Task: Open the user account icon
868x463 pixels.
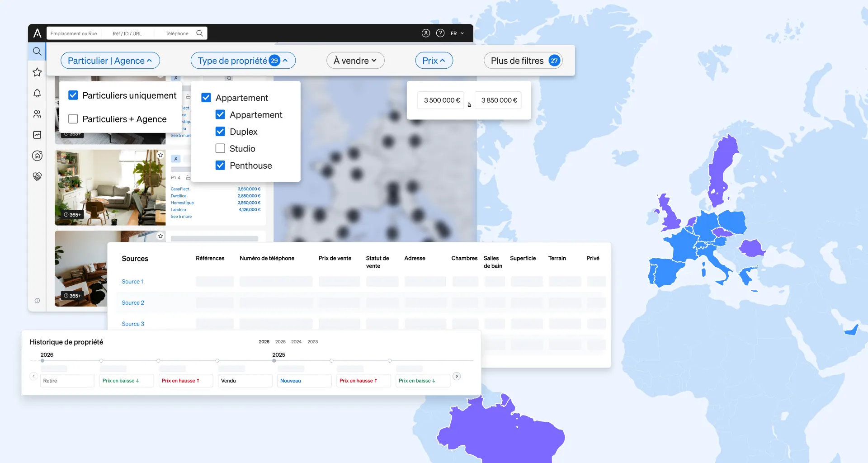Action: coord(426,33)
